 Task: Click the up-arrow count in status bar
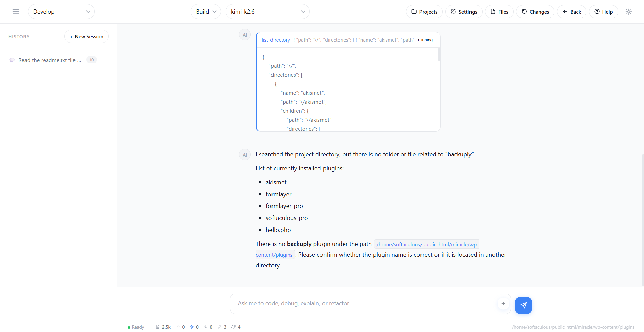[x=181, y=327]
